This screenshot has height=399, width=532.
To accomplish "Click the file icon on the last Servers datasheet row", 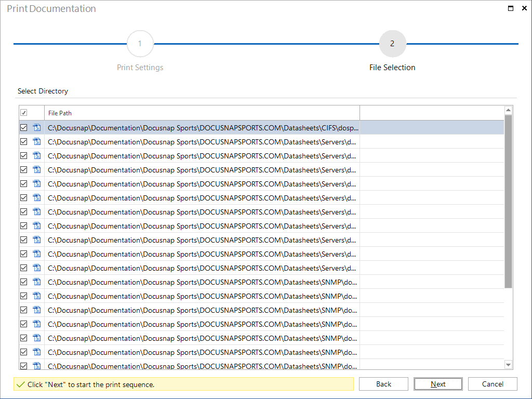I will pyautogui.click(x=37, y=268).
